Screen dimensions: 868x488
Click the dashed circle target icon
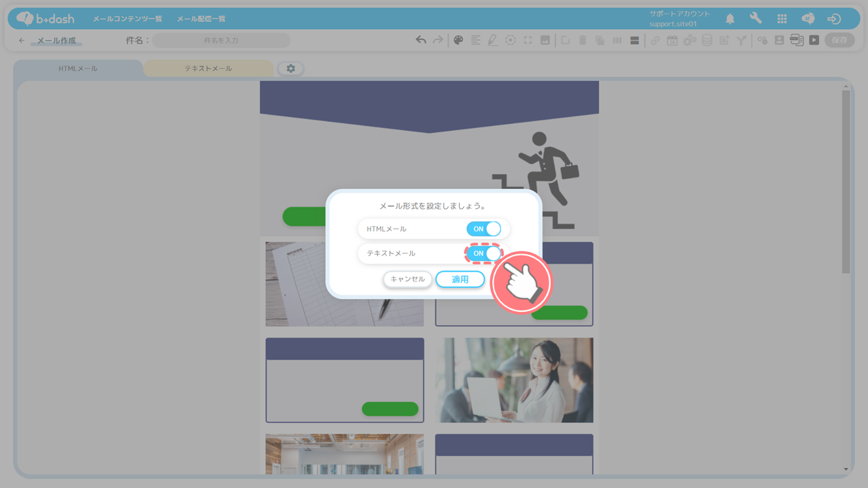coord(511,40)
